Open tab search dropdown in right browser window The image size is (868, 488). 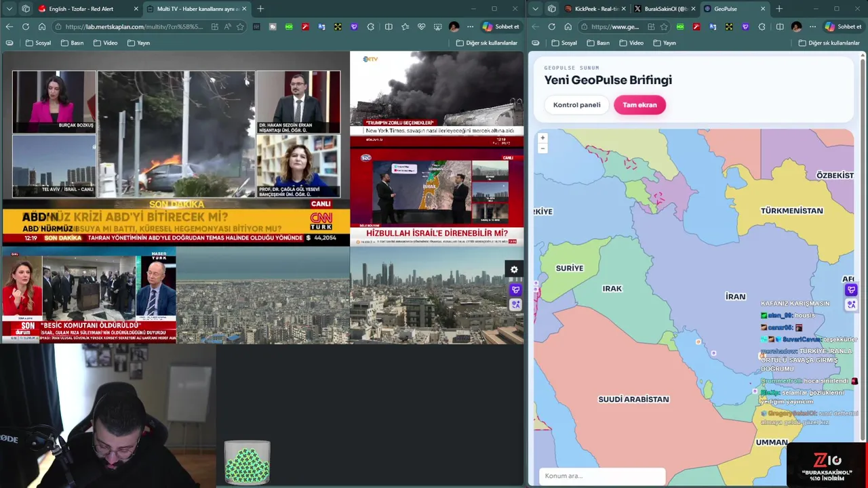tap(536, 9)
